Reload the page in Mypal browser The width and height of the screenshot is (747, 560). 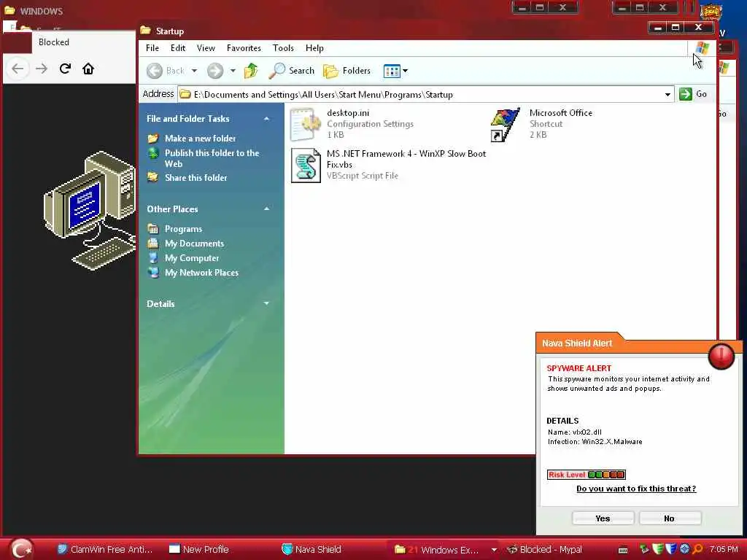pyautogui.click(x=65, y=69)
